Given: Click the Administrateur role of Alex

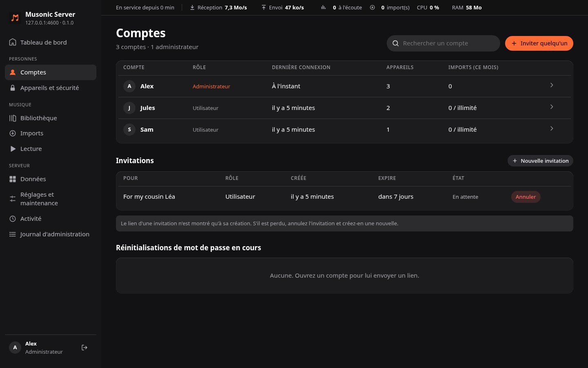Looking at the screenshot, I should click(x=212, y=87).
